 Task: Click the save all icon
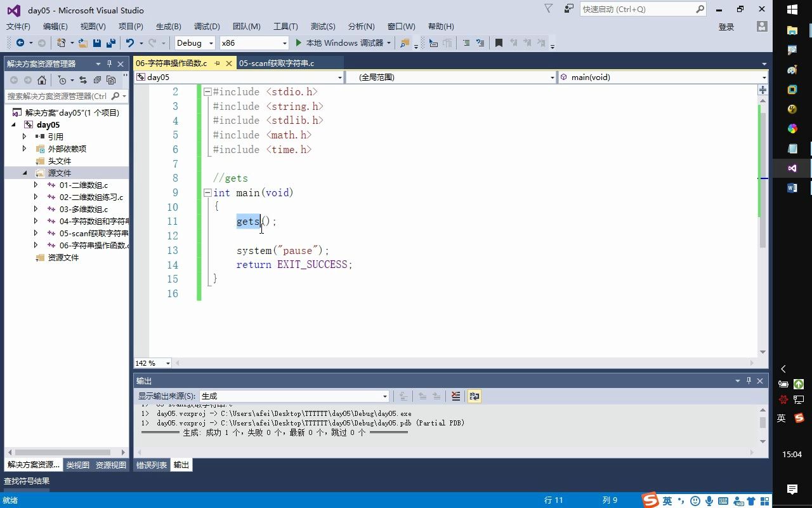point(110,43)
